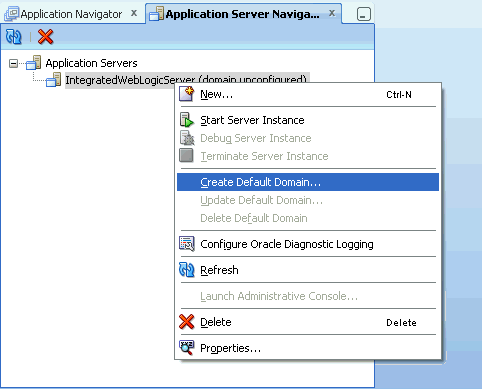Viewport: 482px width, 389px height.
Task: Click the Debug Server Instance icon
Action: click(187, 138)
